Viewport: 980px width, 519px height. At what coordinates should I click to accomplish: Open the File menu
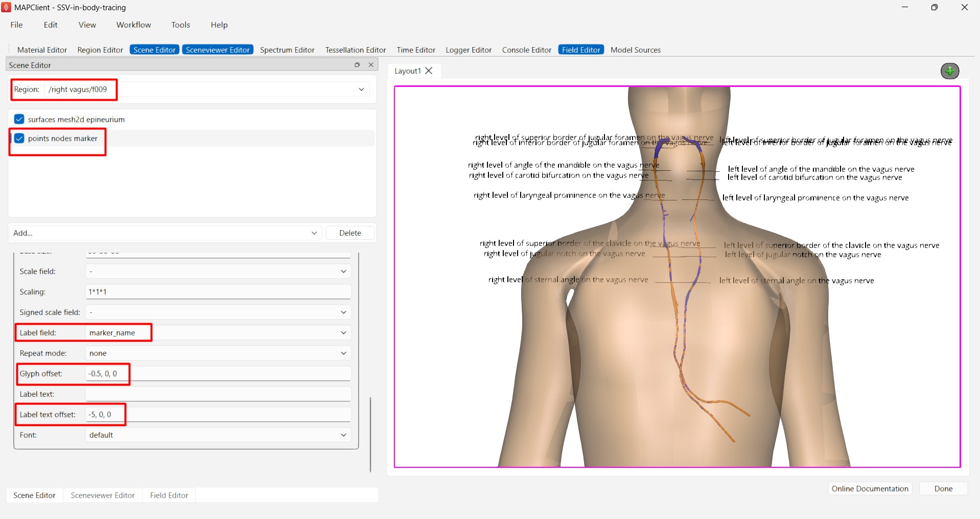(x=16, y=25)
